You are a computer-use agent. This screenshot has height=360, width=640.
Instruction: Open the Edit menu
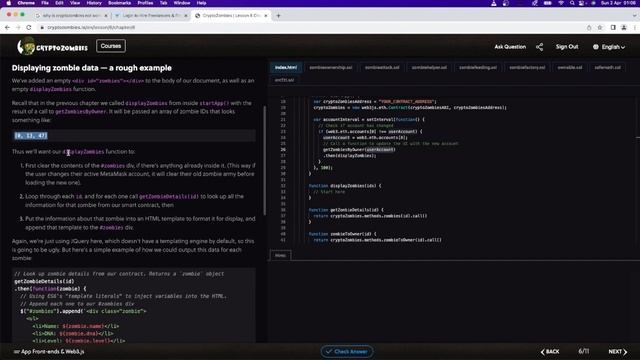tap(59, 3)
